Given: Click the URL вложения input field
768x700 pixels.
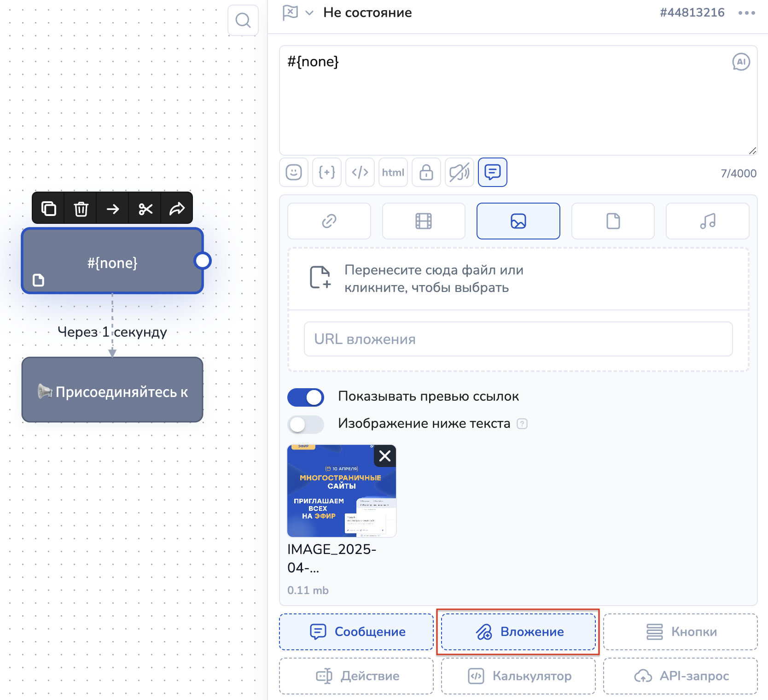Looking at the screenshot, I should 518,339.
